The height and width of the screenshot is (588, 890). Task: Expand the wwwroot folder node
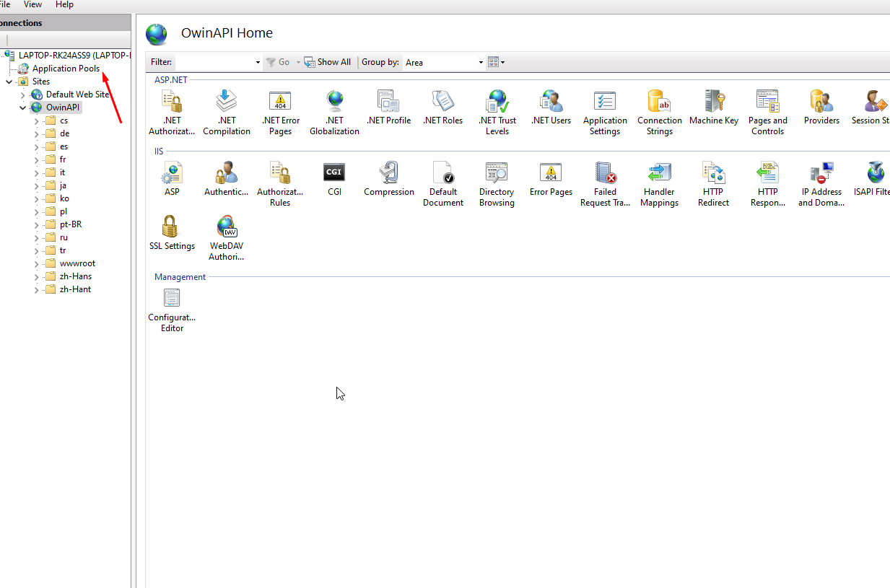pyautogui.click(x=37, y=263)
